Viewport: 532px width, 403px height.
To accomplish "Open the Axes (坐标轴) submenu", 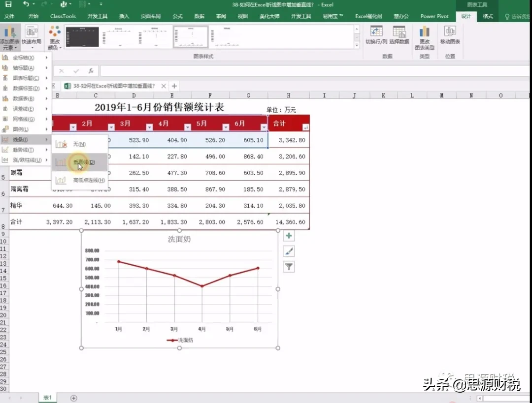I will (25, 58).
